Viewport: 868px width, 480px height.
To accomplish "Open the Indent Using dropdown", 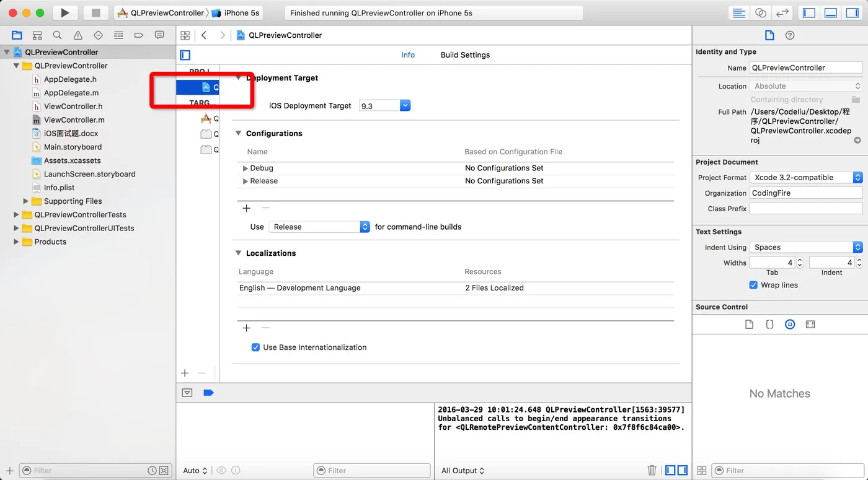I will [x=806, y=247].
